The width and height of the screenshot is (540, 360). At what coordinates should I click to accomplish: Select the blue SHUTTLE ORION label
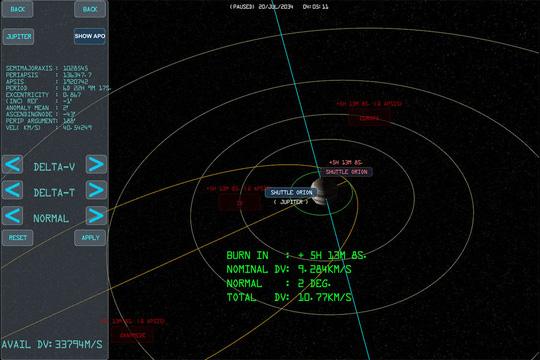tap(291, 192)
